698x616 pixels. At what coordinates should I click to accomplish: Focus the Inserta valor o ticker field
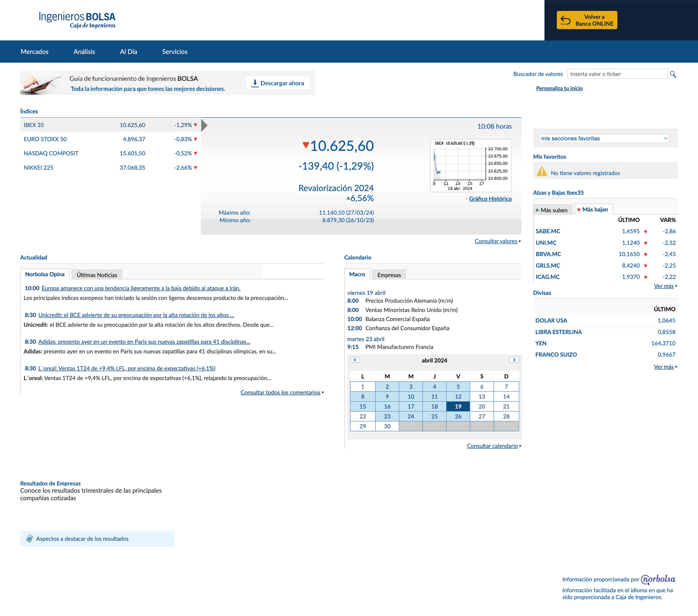click(x=617, y=74)
